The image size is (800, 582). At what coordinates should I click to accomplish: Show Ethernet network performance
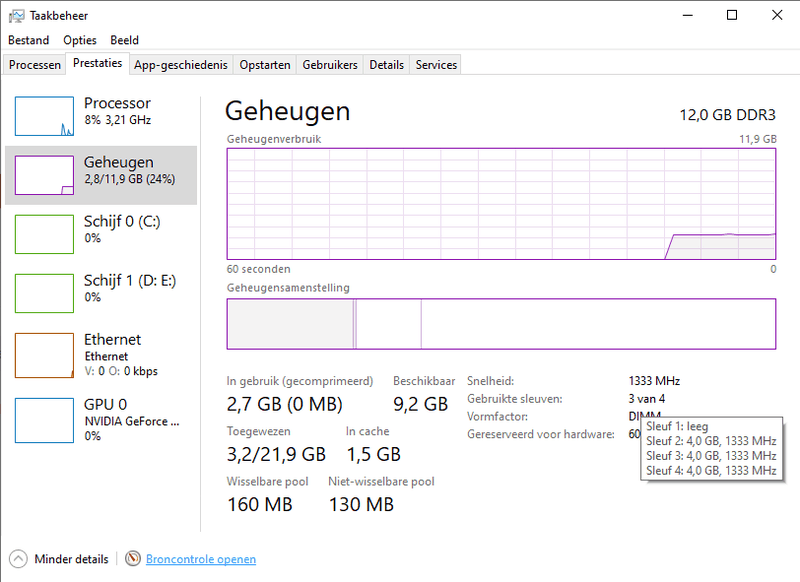[x=100, y=354]
